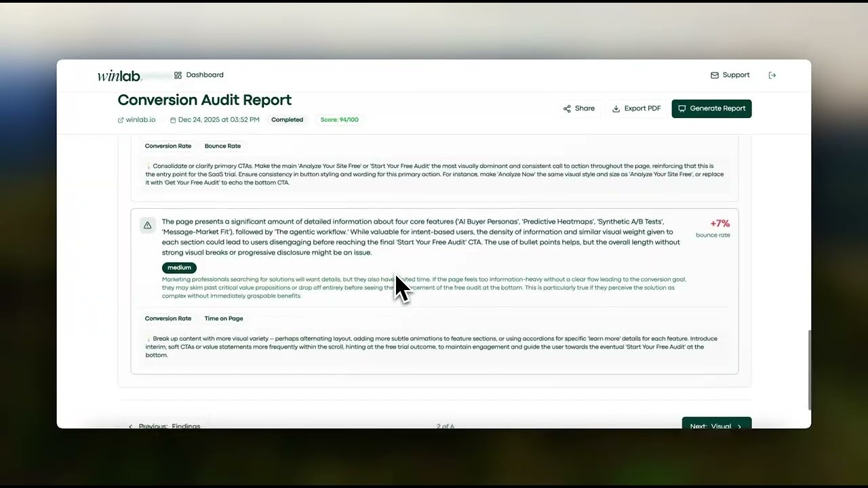Click the logout icon in header
Viewport: 868px width, 488px height.
772,75
